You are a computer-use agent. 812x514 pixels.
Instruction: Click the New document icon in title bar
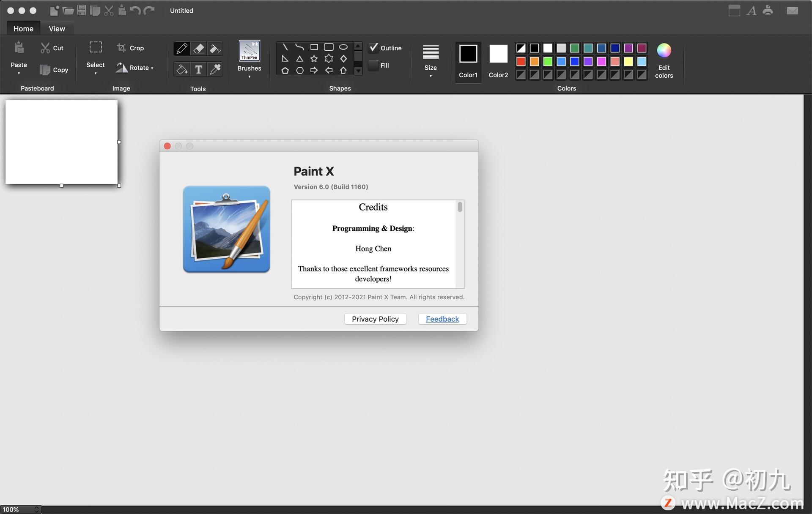[x=54, y=11]
